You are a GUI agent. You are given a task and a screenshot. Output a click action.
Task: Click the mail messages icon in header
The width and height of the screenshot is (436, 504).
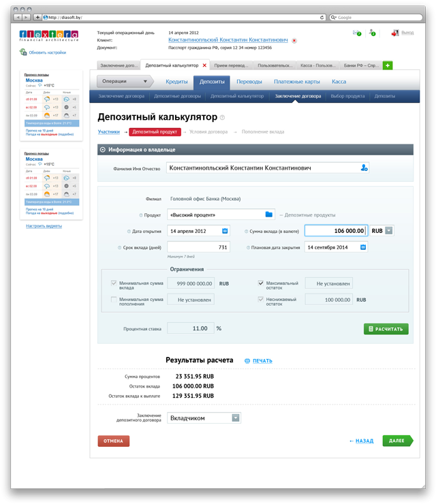[356, 33]
